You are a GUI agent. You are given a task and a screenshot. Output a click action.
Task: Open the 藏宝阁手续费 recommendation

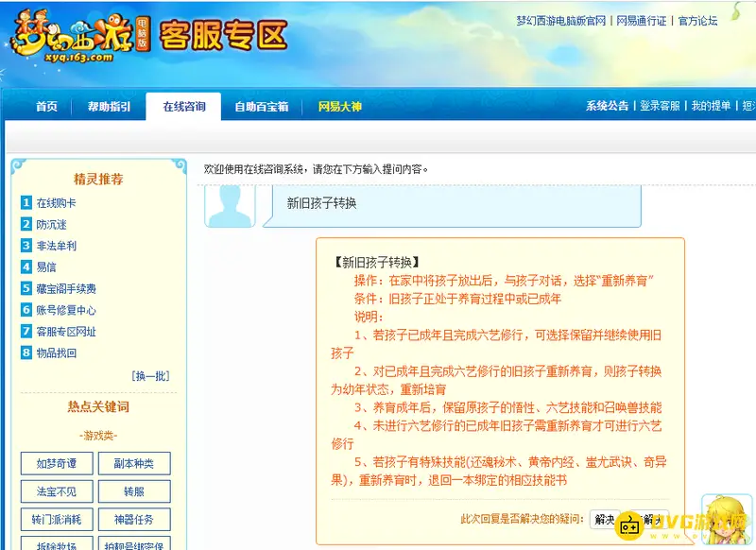(x=66, y=288)
